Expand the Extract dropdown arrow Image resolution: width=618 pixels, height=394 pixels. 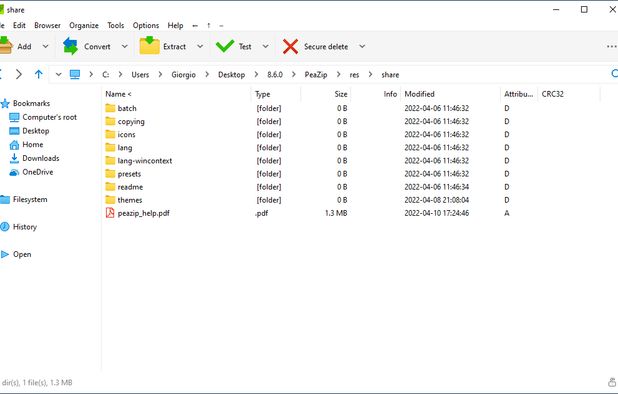200,46
